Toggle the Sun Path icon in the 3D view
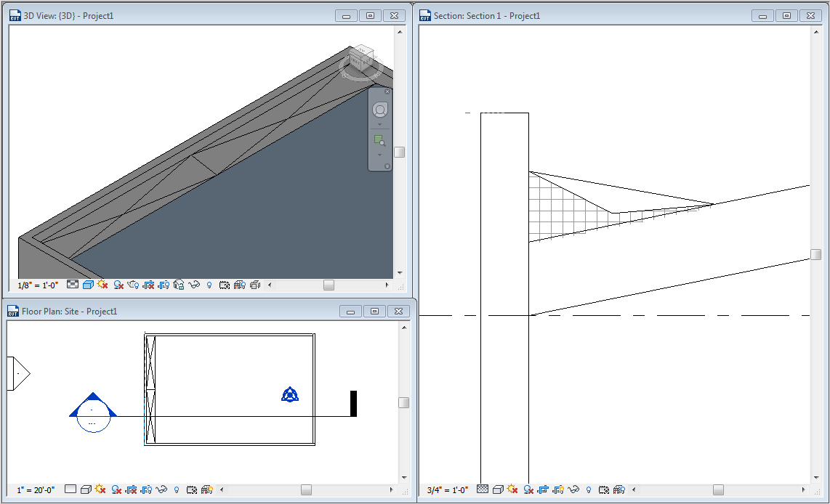Viewport: 830px width, 504px height. (104, 285)
